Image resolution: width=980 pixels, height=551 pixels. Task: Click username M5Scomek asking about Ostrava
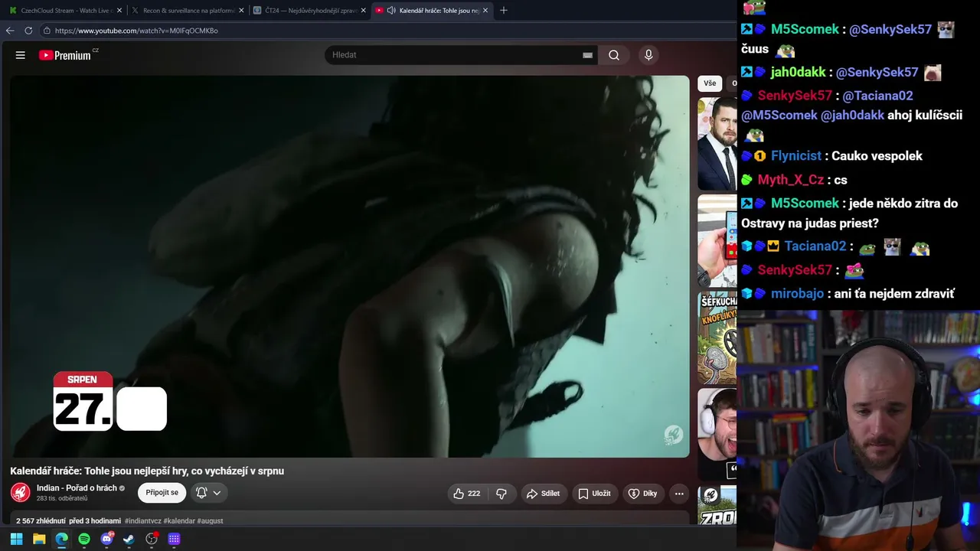coord(805,204)
